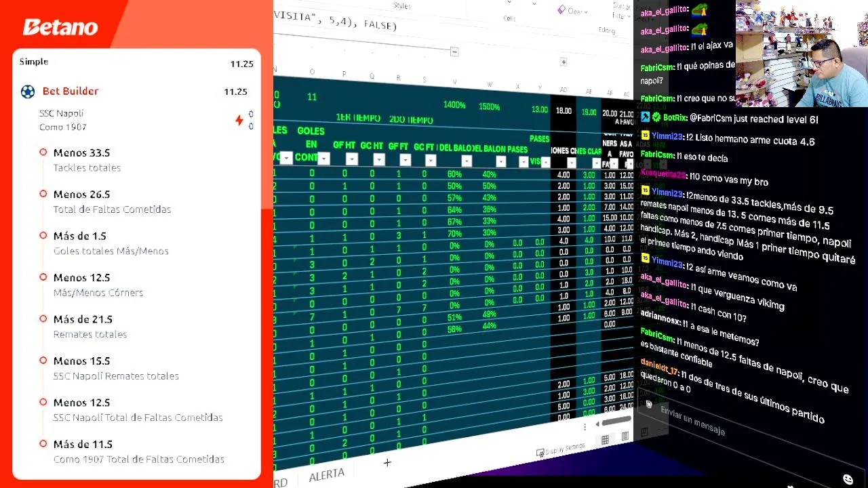The height and width of the screenshot is (488, 868).
Task: Collapse the column group with the minus button
Action: click(454, 52)
